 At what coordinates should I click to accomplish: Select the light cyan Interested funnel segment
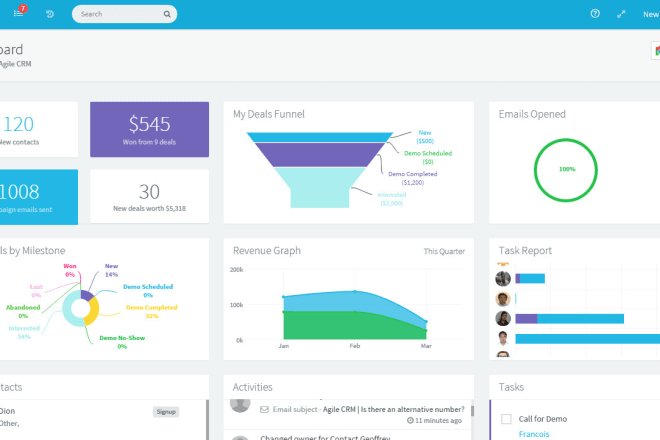click(319, 187)
